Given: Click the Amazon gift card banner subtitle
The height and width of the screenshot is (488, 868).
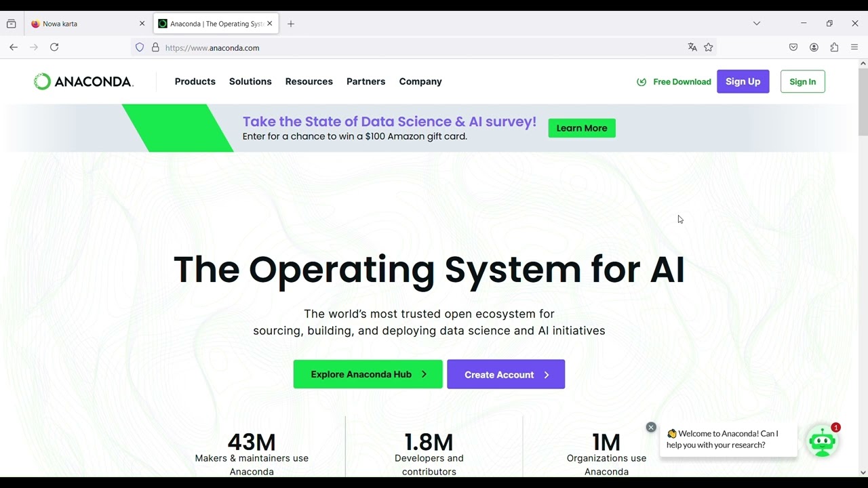Looking at the screenshot, I should 355,136.
